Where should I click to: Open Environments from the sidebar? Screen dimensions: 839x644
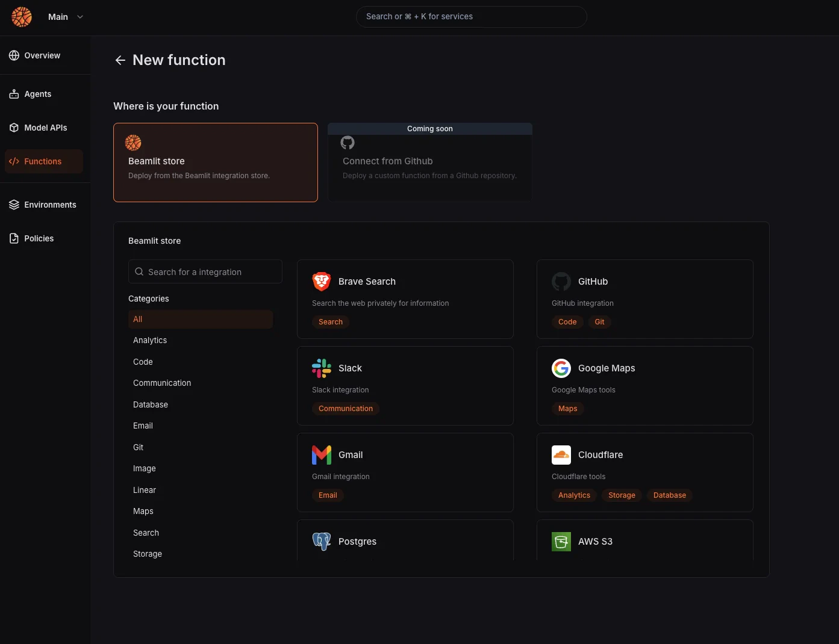(50, 205)
